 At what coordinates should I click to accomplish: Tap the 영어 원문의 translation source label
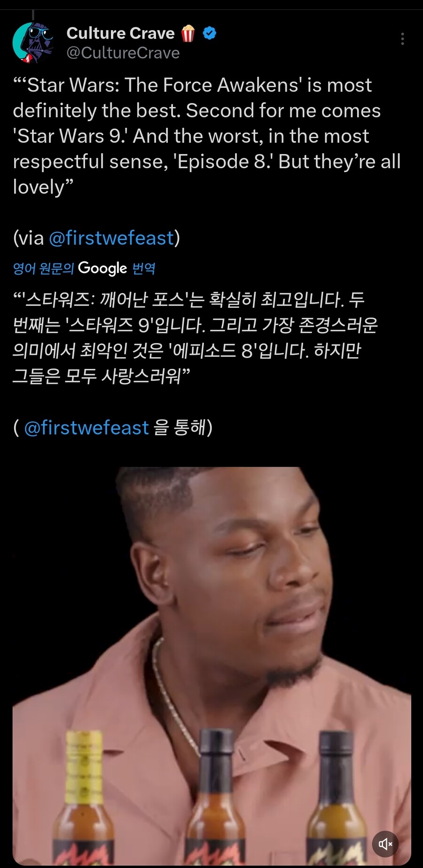(43, 268)
